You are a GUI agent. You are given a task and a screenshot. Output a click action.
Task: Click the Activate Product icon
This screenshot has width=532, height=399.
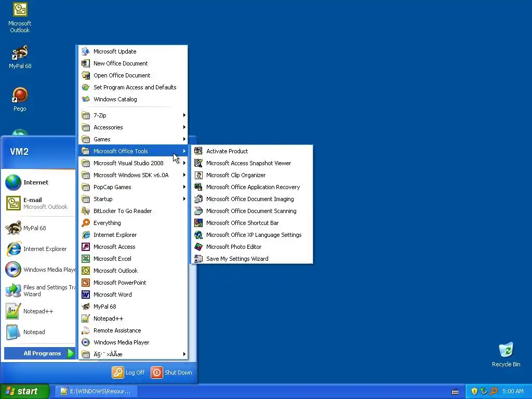click(198, 151)
